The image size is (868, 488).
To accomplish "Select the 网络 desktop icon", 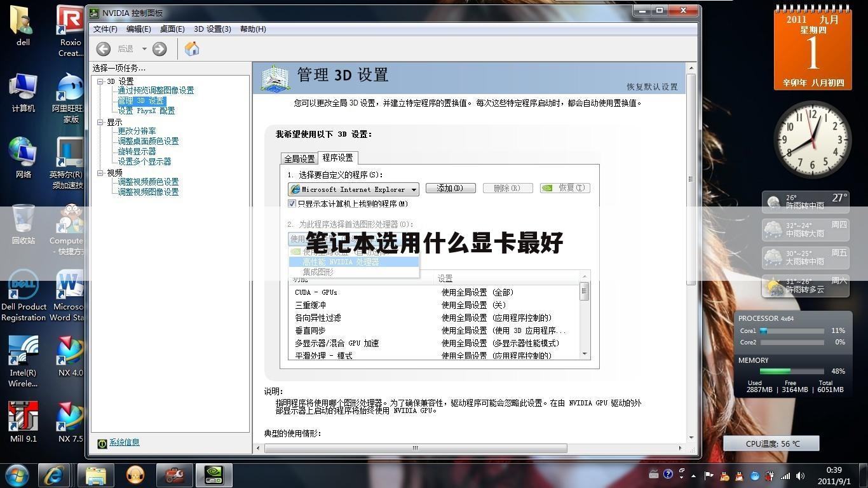I will click(24, 158).
